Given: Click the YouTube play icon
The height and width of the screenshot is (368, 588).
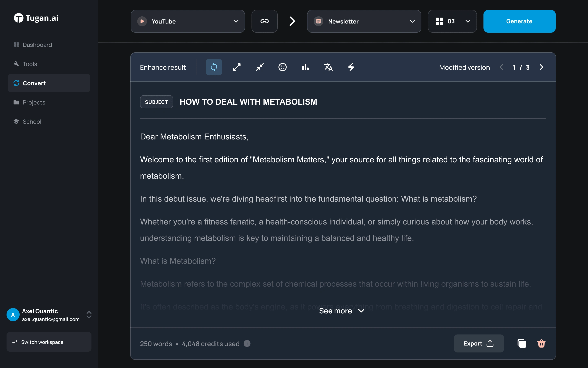Looking at the screenshot, I should click(x=142, y=21).
